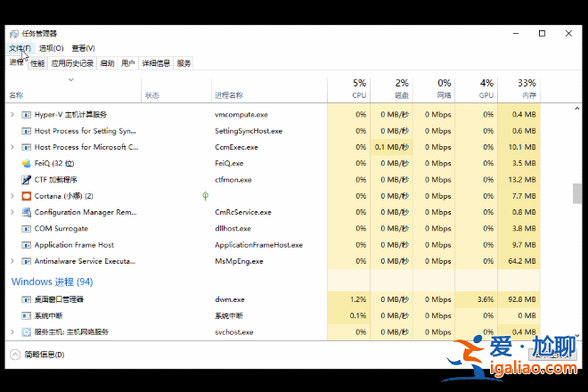Select the ApplicationFrameHost.exe process name

click(258, 245)
